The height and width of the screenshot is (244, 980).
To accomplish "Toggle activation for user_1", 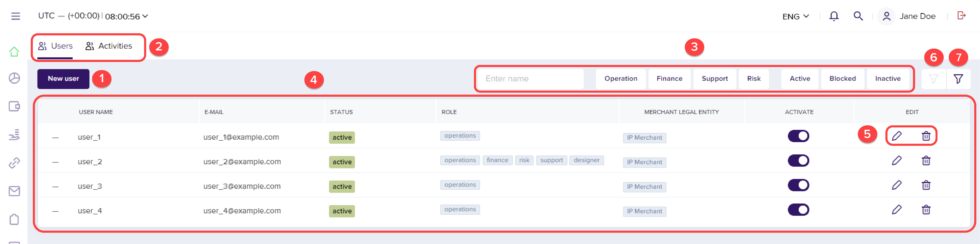I will click(798, 136).
